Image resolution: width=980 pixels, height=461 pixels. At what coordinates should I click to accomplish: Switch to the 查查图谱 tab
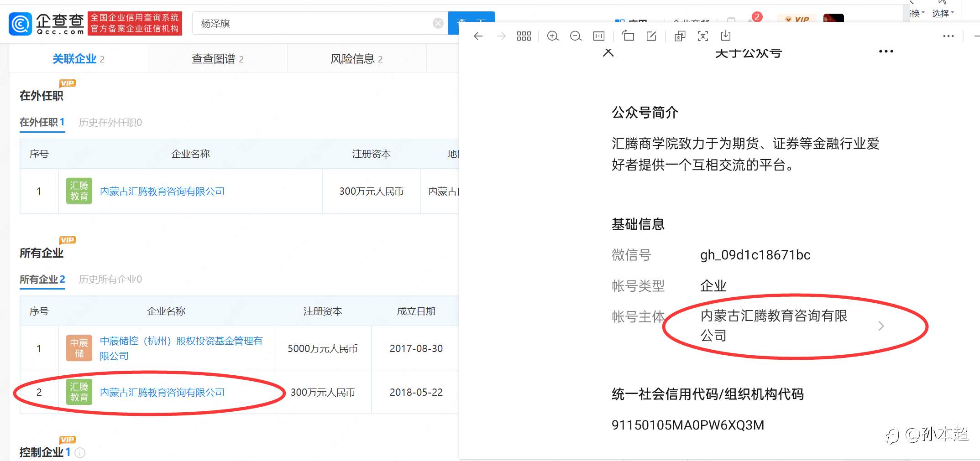[x=218, y=59]
